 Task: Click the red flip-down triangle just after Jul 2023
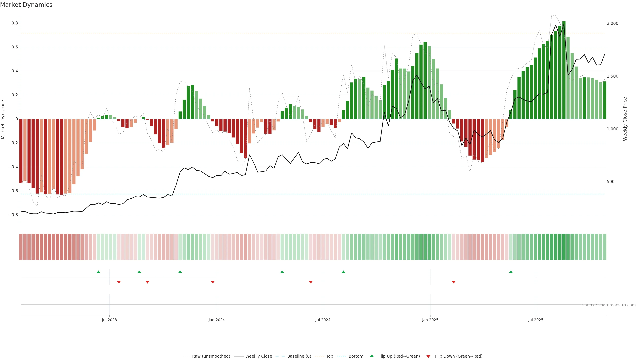click(x=119, y=282)
